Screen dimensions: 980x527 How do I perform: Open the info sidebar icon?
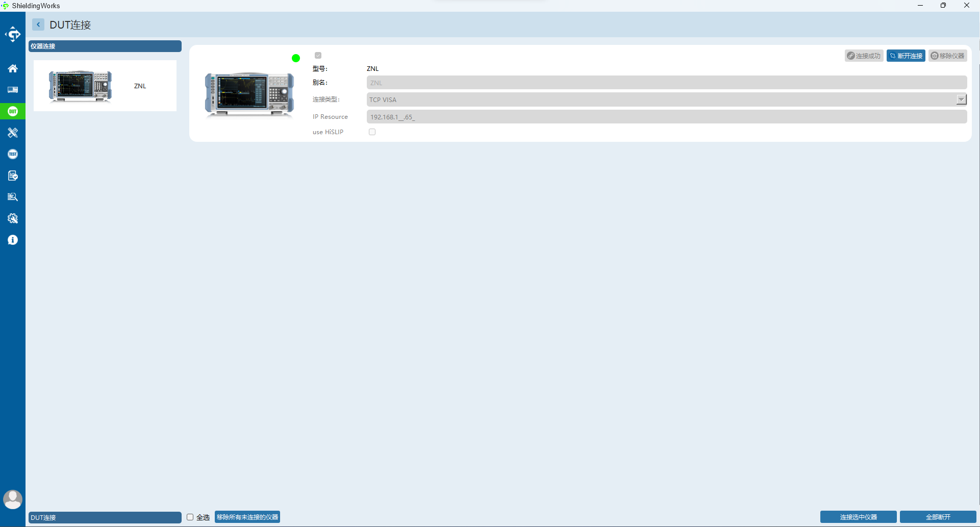(13, 240)
